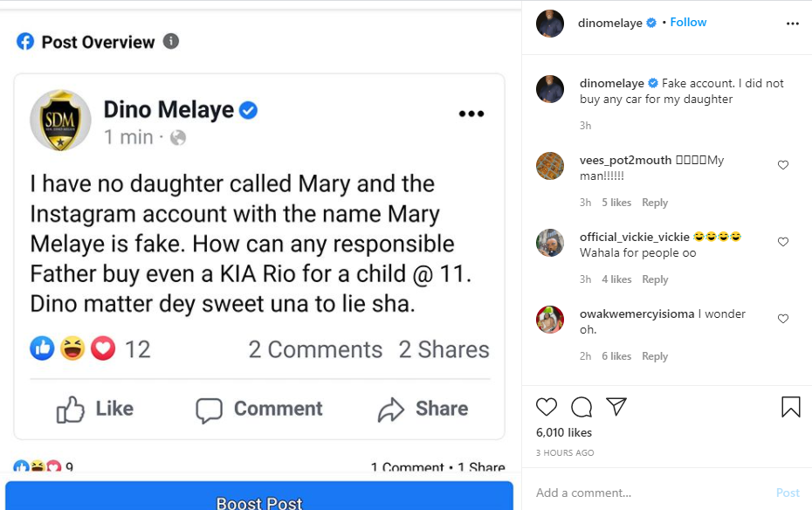Like the Instagram post with heart icon

(547, 407)
